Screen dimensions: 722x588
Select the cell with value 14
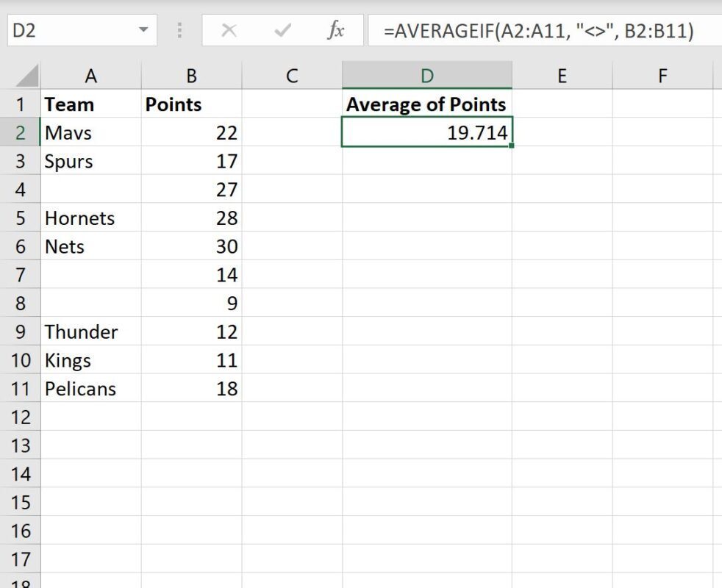[x=192, y=274]
